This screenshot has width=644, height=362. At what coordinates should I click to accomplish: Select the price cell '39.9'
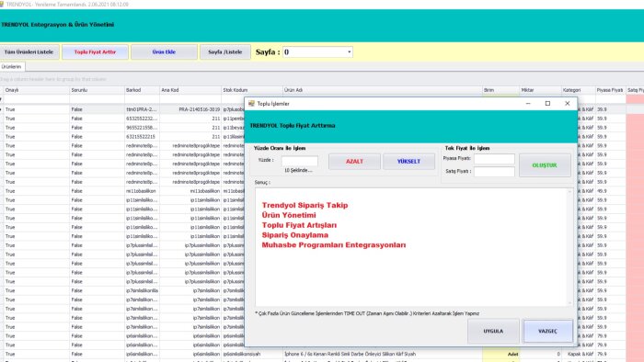[610, 109]
